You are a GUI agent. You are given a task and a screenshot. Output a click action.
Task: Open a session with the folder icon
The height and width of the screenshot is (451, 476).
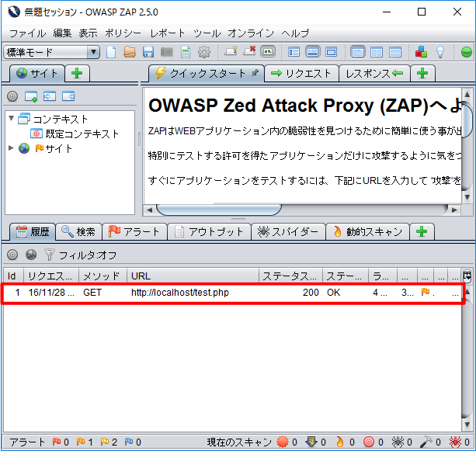tap(130, 52)
